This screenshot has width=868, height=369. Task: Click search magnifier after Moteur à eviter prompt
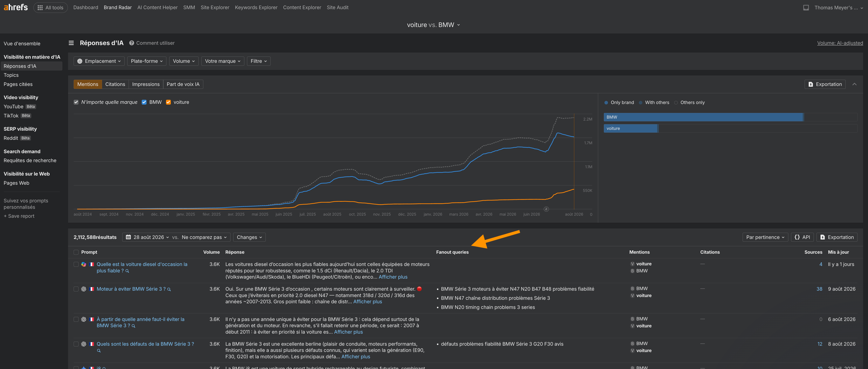(169, 289)
